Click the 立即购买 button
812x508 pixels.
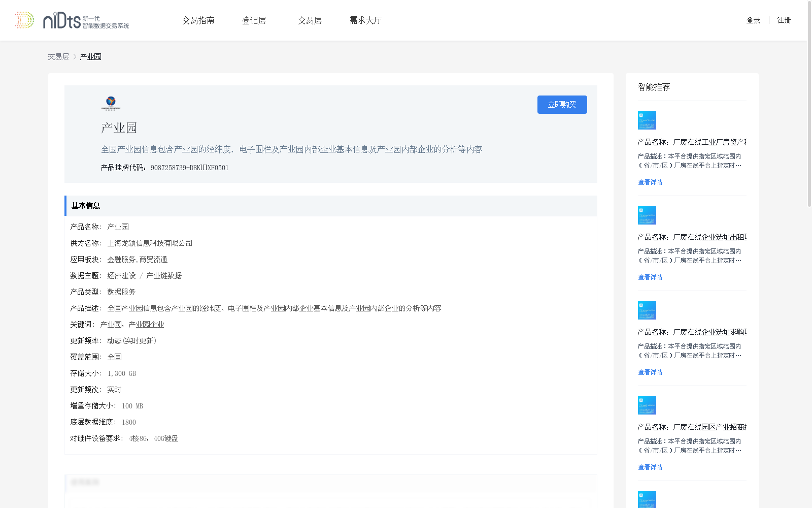click(562, 105)
